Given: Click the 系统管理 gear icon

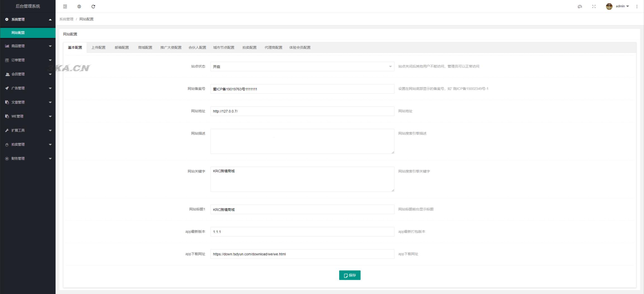Looking at the screenshot, I should tap(7, 19).
